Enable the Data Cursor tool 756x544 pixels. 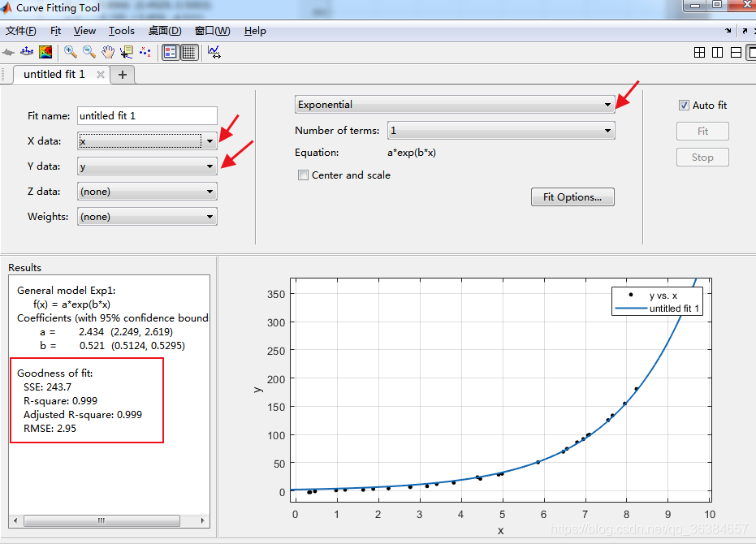coord(127,52)
